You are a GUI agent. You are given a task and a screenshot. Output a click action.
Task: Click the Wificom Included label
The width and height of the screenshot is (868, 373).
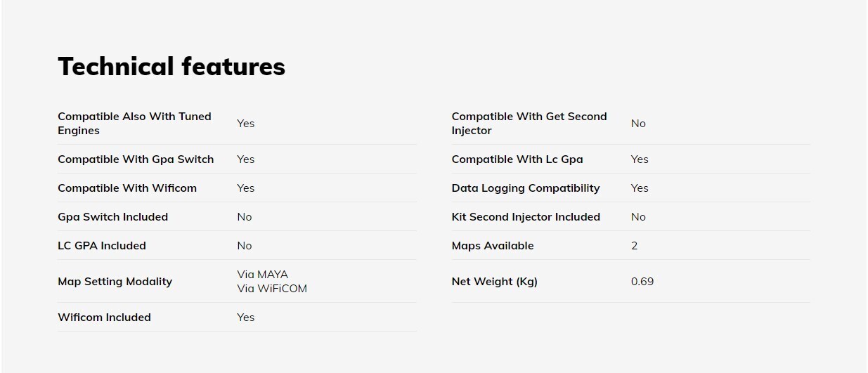pyautogui.click(x=104, y=318)
